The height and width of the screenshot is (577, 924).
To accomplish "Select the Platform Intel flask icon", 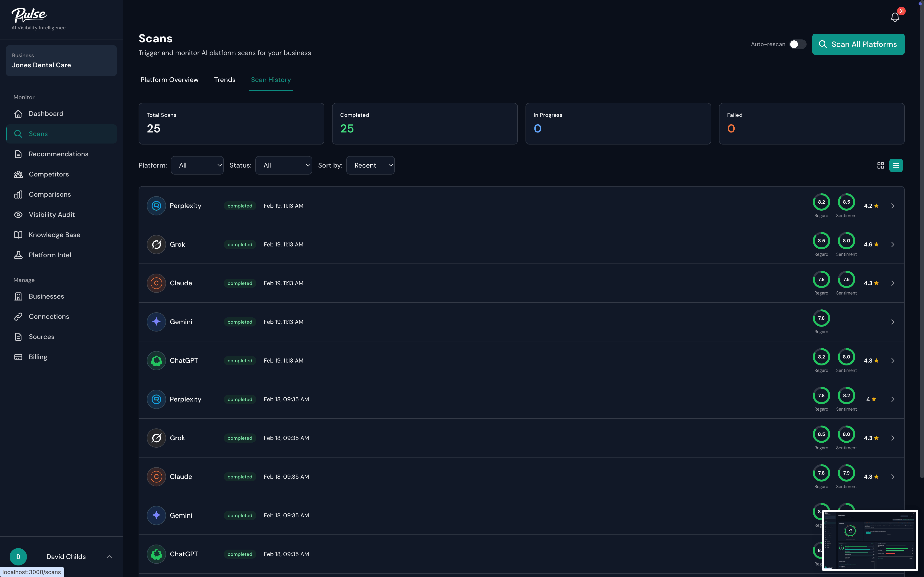I will coord(18,255).
